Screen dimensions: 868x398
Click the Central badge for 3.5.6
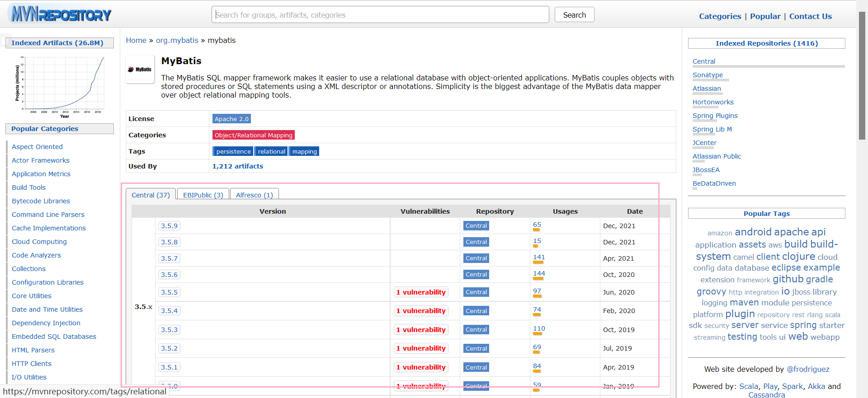click(x=476, y=275)
